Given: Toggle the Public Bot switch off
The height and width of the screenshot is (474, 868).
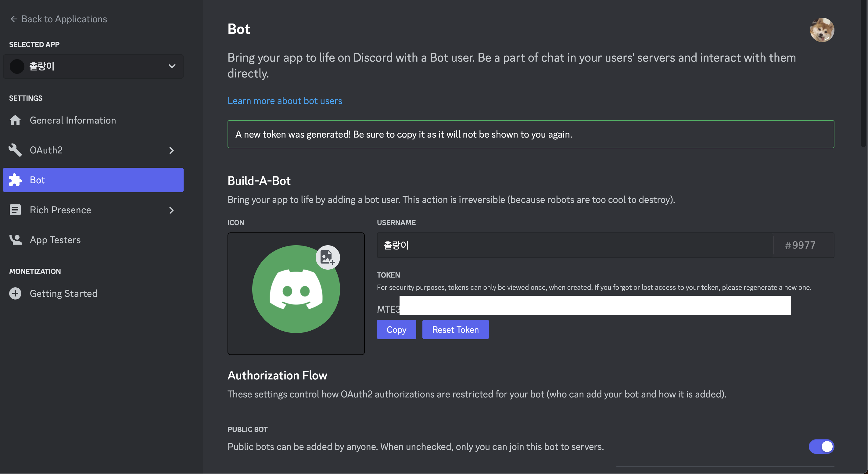Looking at the screenshot, I should click(821, 446).
